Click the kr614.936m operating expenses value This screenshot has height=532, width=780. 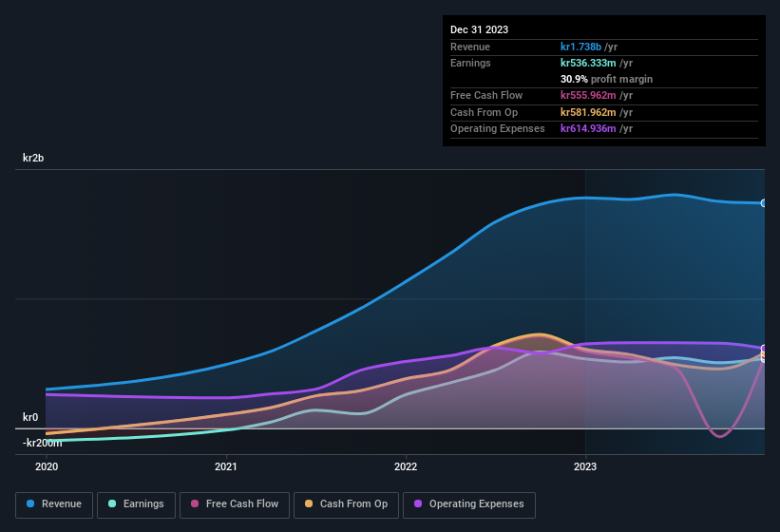click(588, 129)
